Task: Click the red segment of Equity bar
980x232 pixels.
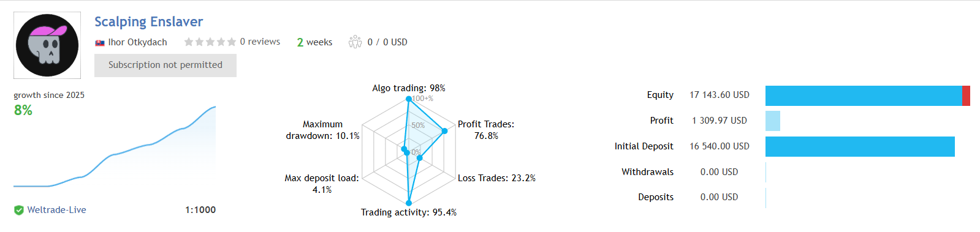Action: coord(966,95)
